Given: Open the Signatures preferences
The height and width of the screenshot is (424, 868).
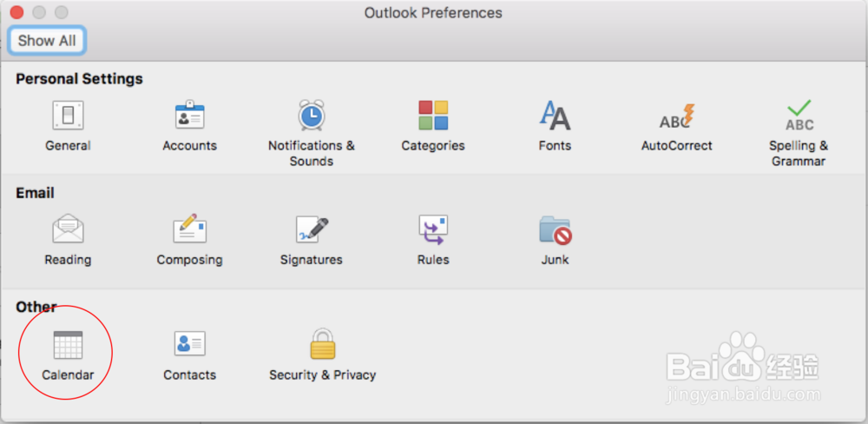Looking at the screenshot, I should 311,230.
